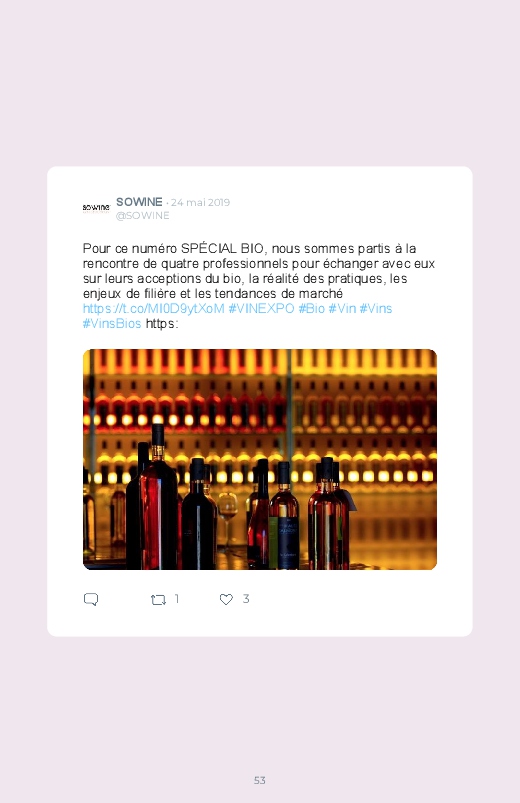Open the wine bottles photo
Image resolution: width=520 pixels, height=803 pixels.
(260, 459)
